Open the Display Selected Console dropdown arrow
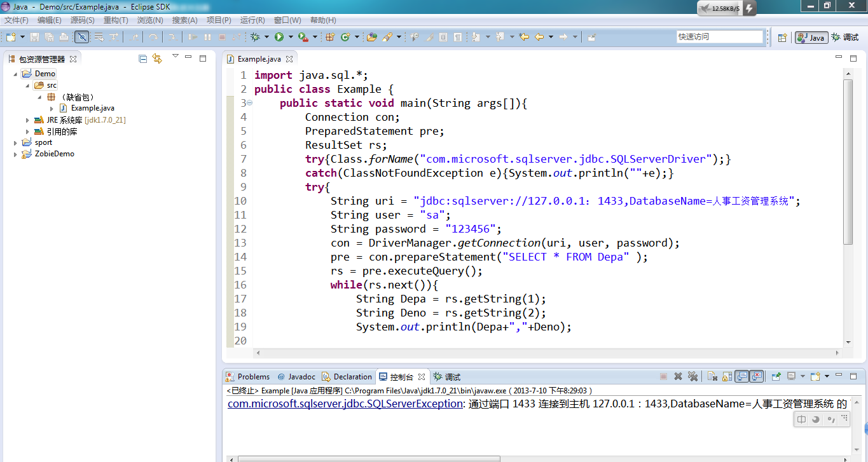The height and width of the screenshot is (462, 868). point(803,376)
